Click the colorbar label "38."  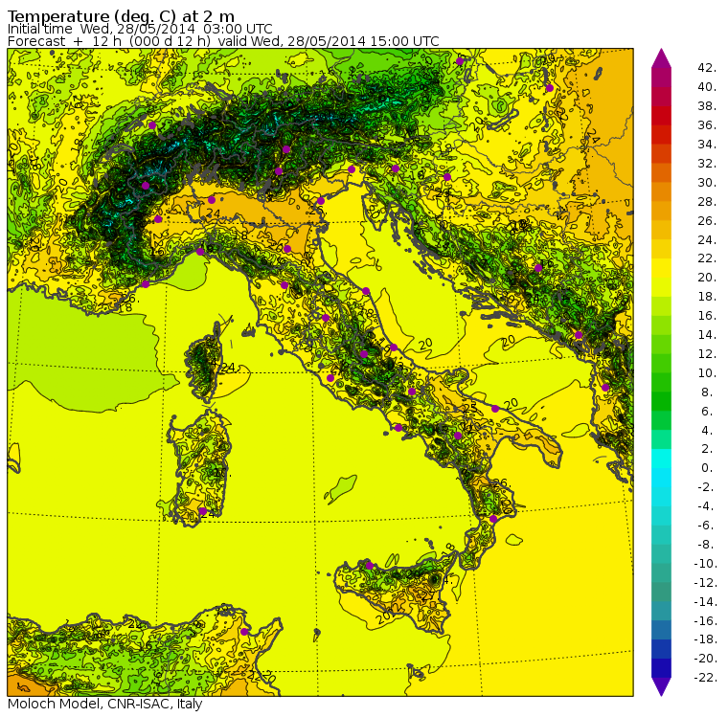tap(707, 106)
